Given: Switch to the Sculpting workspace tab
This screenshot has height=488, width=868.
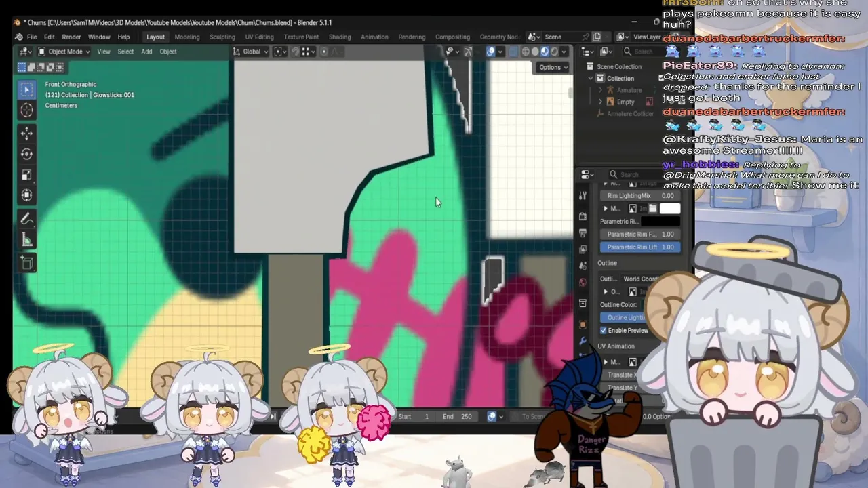Looking at the screenshot, I should click(x=222, y=37).
